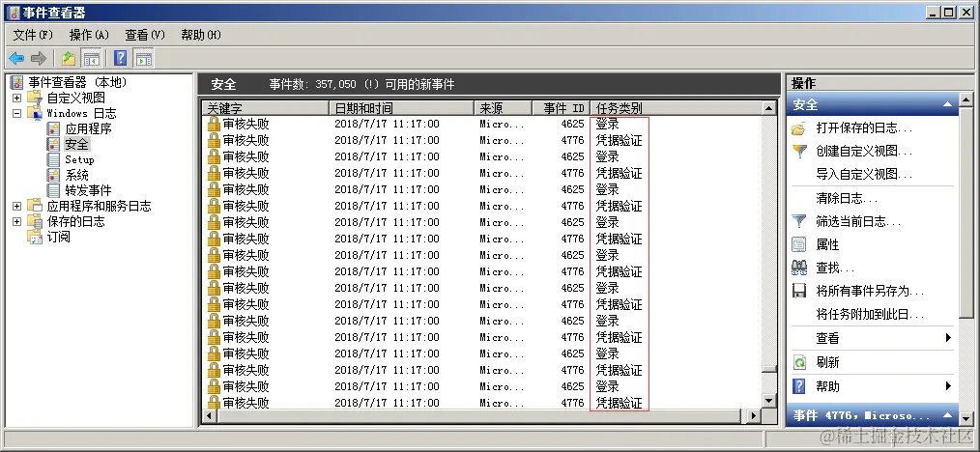
Task: Click the 应用程序 log icon in tree
Action: (x=54, y=128)
